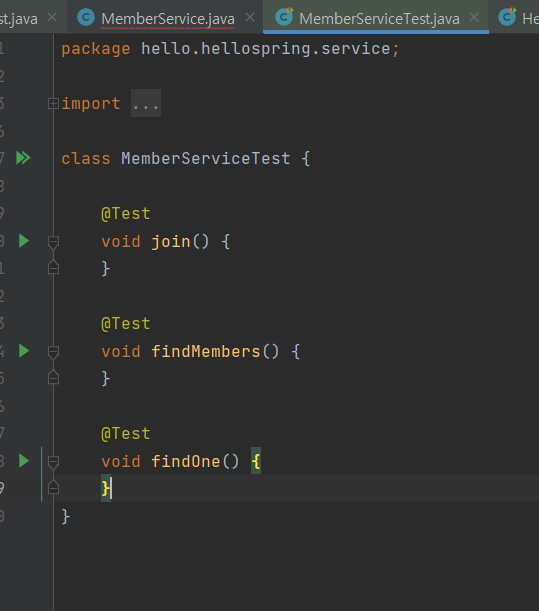Collapse findOne() at its closing brace

[x=53, y=487]
